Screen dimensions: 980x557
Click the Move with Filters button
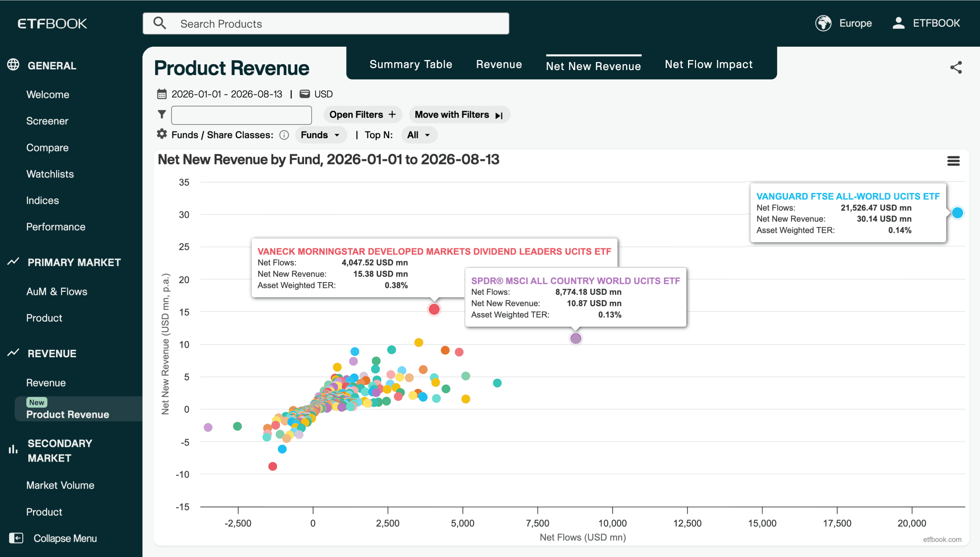[x=459, y=115]
